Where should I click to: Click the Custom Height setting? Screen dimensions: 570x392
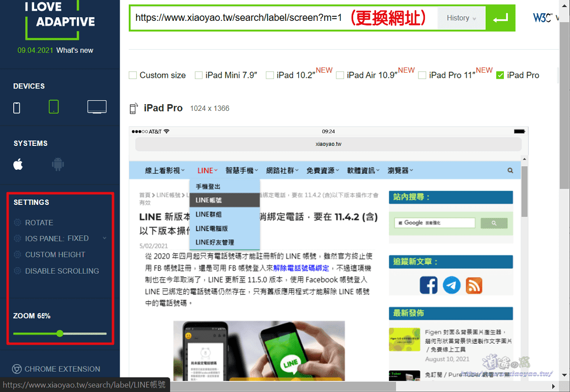tap(55, 254)
